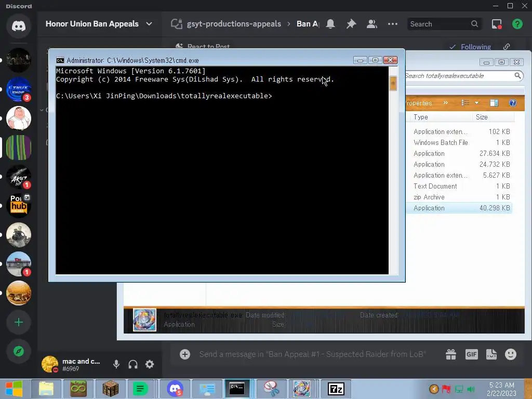The width and height of the screenshot is (532, 399).
Task: Open Discord user settings gear
Action: tap(150, 364)
